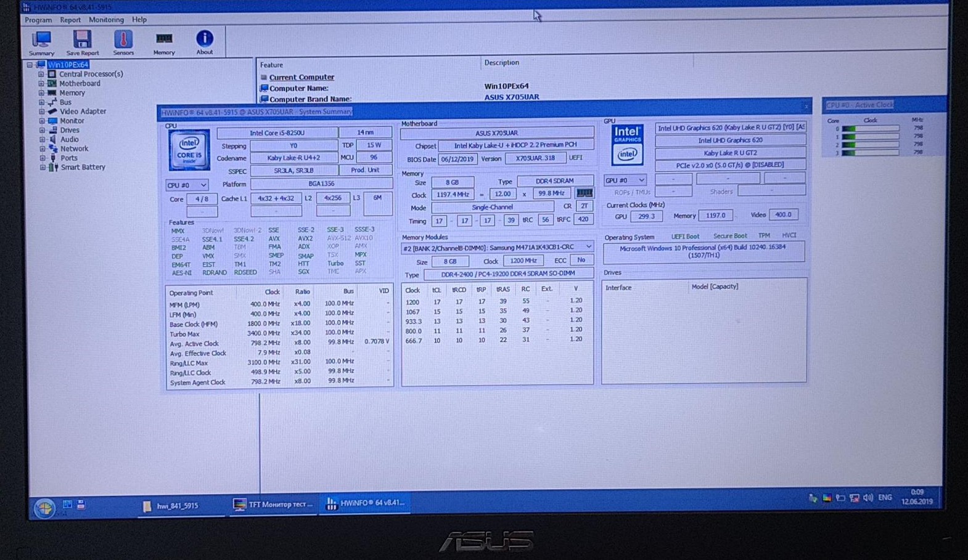Expand the Video Adapter tree node

coord(41,112)
